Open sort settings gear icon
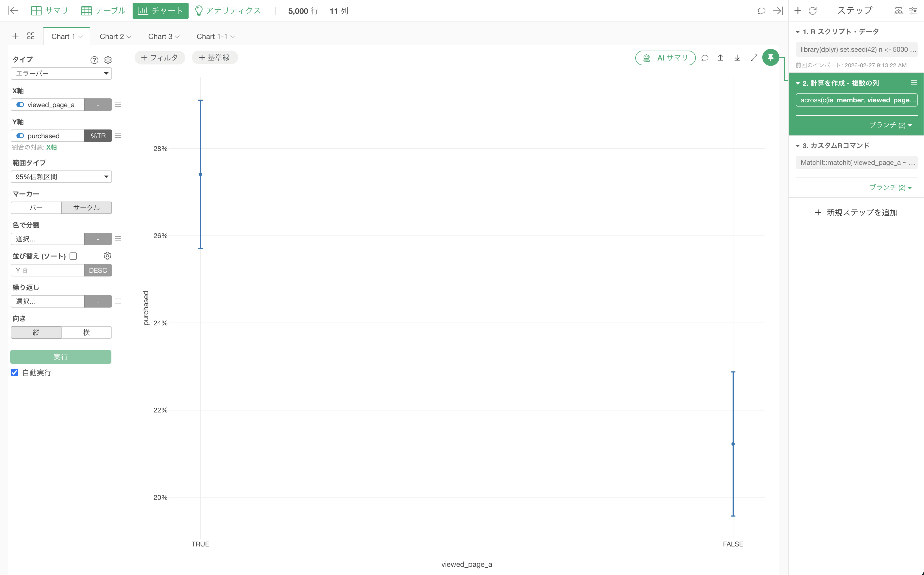 point(107,256)
